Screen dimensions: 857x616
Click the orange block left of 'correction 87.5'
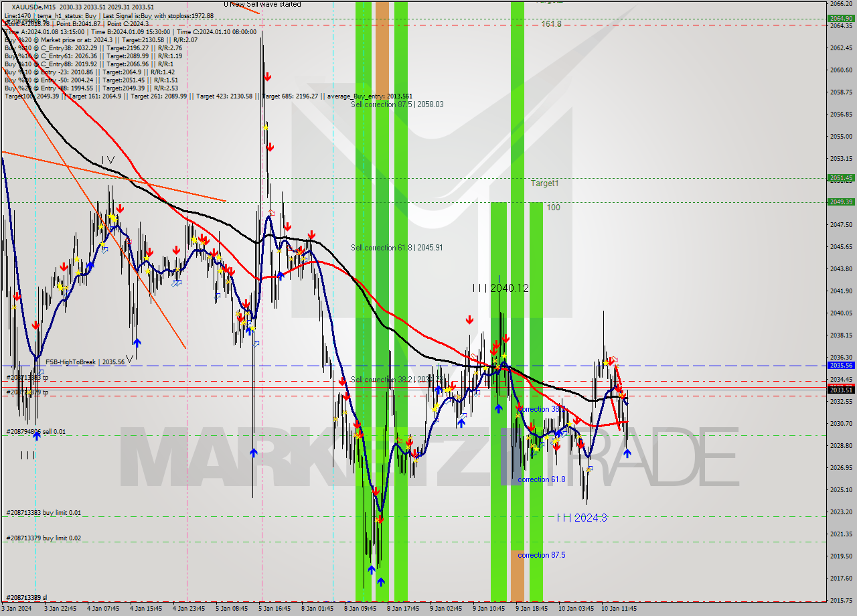pos(518,576)
